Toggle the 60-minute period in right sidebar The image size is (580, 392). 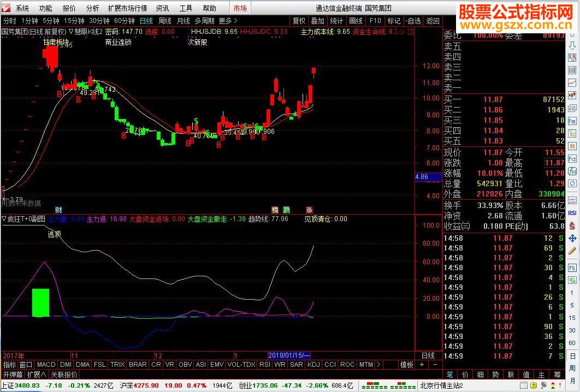[x=572, y=343]
